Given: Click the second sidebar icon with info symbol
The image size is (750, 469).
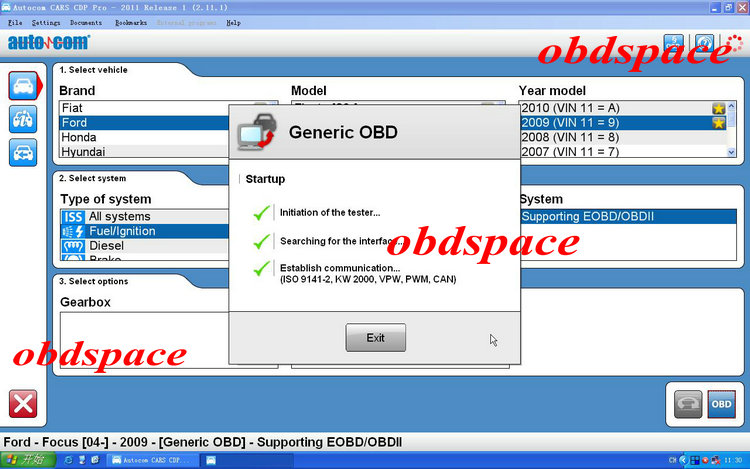Looking at the screenshot, I should (x=23, y=119).
